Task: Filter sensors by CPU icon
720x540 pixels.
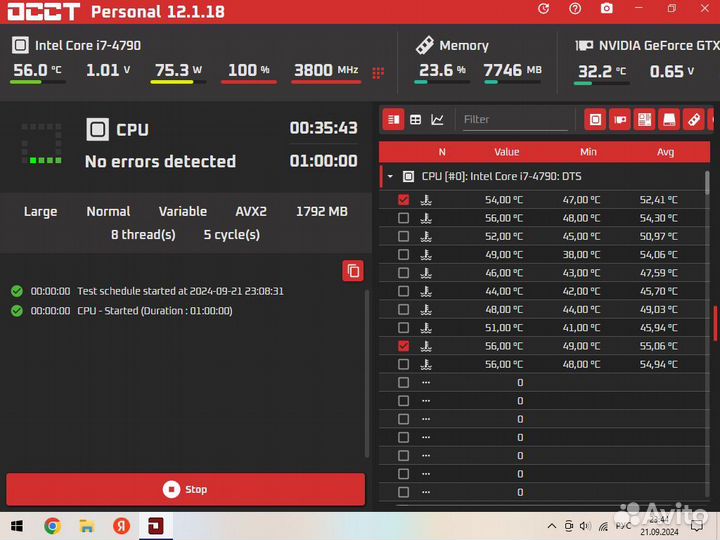Action: (595, 120)
